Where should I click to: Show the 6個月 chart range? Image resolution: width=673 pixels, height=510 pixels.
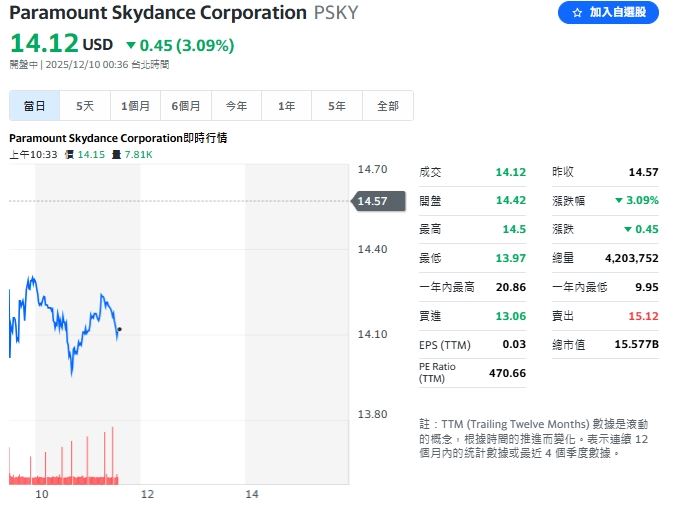tap(186, 106)
